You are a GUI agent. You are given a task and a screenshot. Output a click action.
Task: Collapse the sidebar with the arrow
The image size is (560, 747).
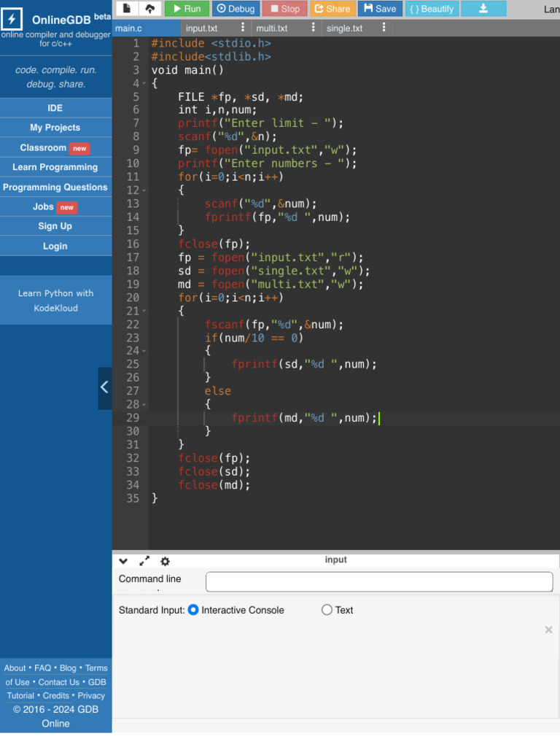point(105,388)
